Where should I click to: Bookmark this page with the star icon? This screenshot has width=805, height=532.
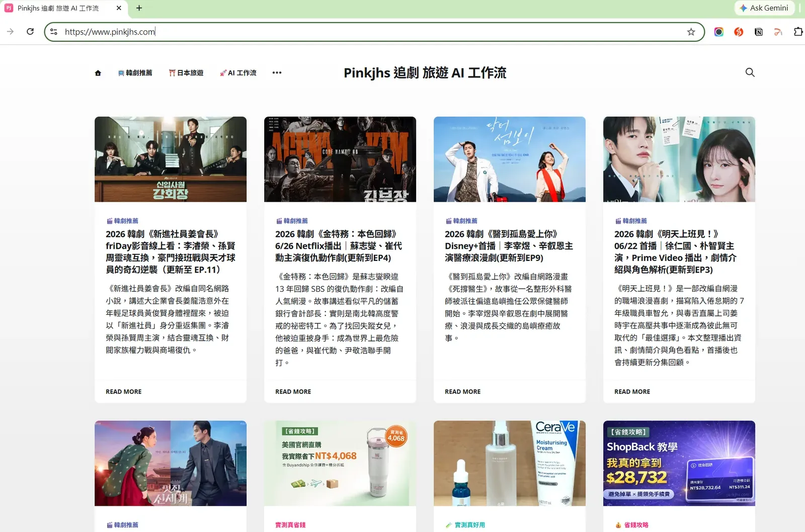[x=691, y=32]
